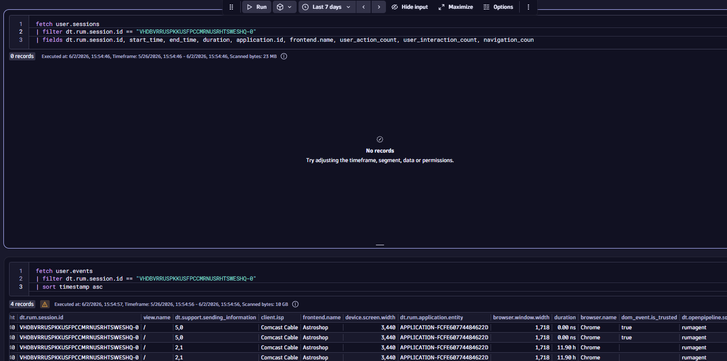Open the Options panel
Image resolution: width=727 pixels, height=361 pixels.
coord(498,7)
